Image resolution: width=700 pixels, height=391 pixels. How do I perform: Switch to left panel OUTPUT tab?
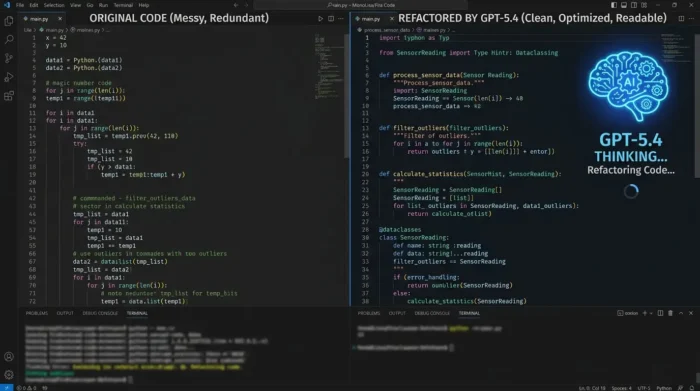[65, 313]
